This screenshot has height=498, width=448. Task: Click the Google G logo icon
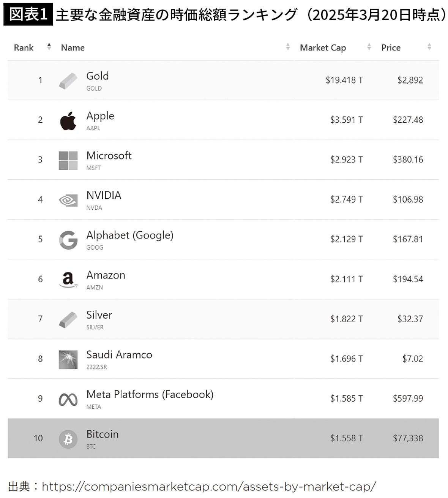tap(68, 240)
